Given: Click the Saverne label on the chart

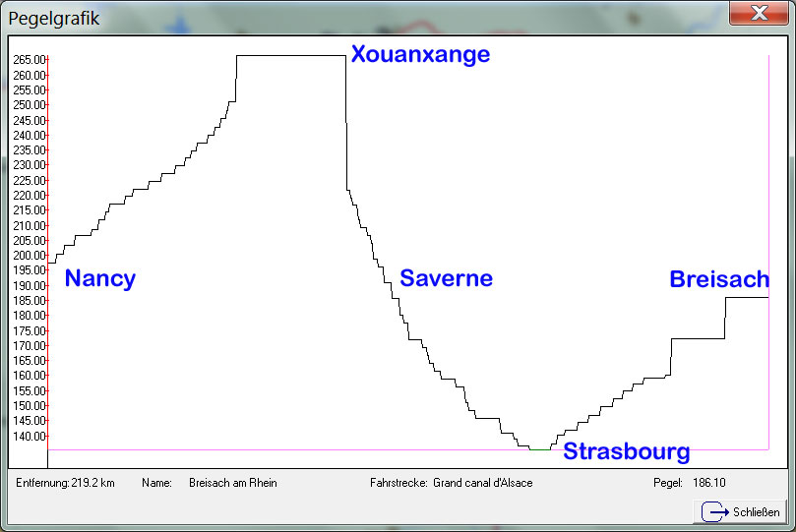Looking at the screenshot, I should [446, 278].
